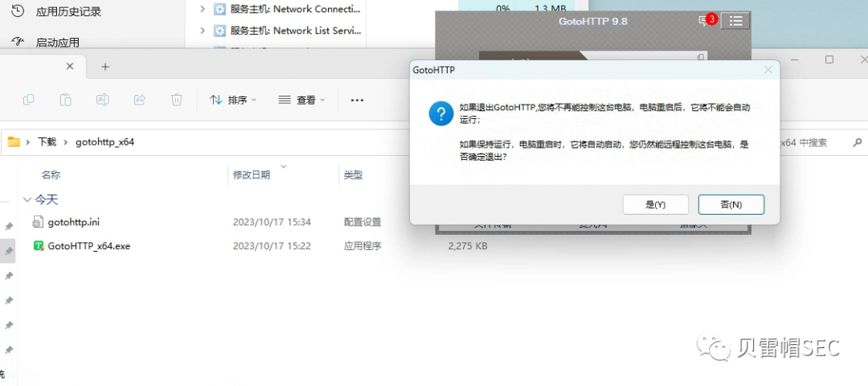
Task: Click the 2,275 KB size cell
Action: coord(468,246)
